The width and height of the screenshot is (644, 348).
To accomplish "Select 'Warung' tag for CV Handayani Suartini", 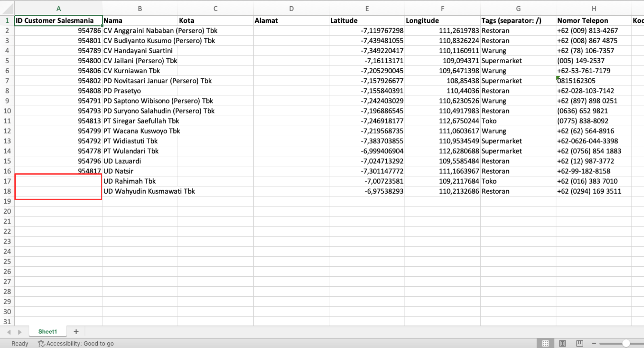I will 518,51.
